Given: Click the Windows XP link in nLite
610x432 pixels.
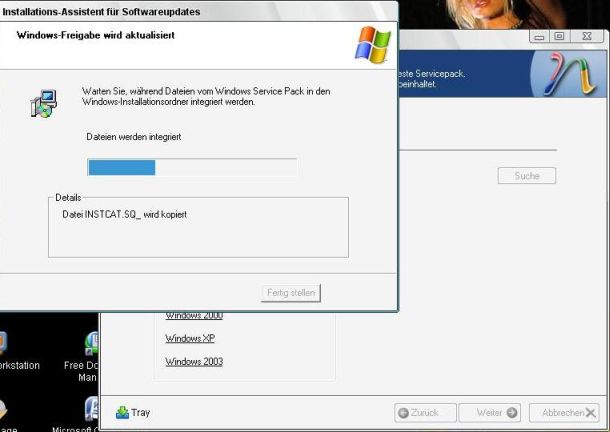Looking at the screenshot, I should click(190, 338).
